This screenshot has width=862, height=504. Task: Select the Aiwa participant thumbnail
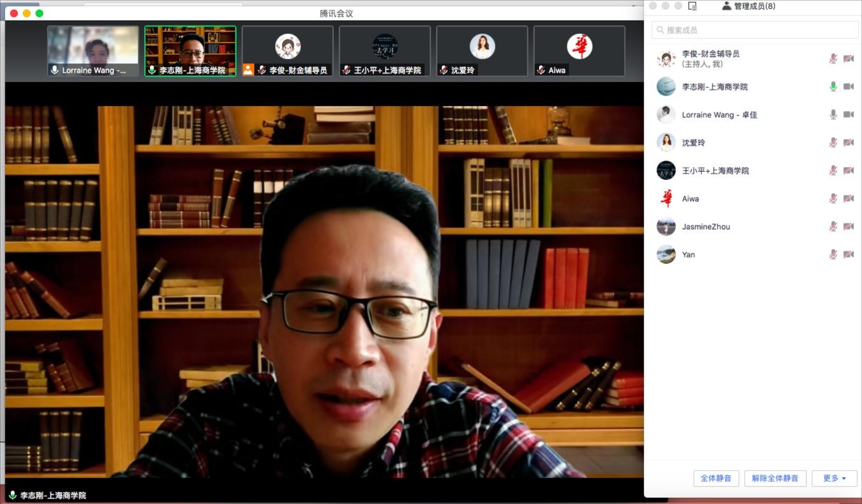pos(579,51)
